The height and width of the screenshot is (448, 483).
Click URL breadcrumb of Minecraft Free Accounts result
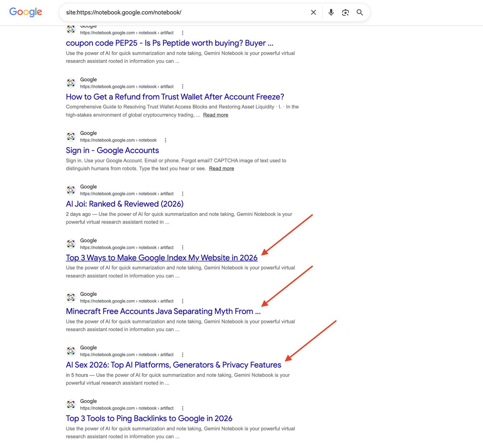coord(127,301)
